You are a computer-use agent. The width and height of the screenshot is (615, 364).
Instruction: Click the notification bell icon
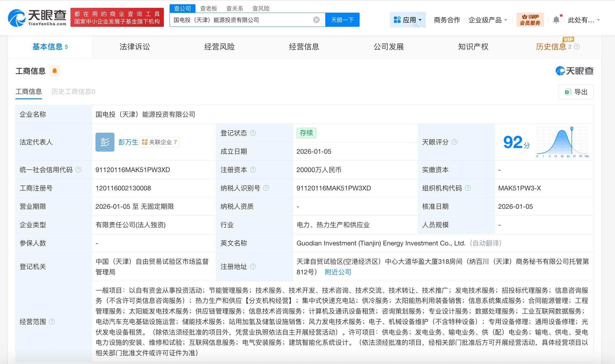coord(556,20)
